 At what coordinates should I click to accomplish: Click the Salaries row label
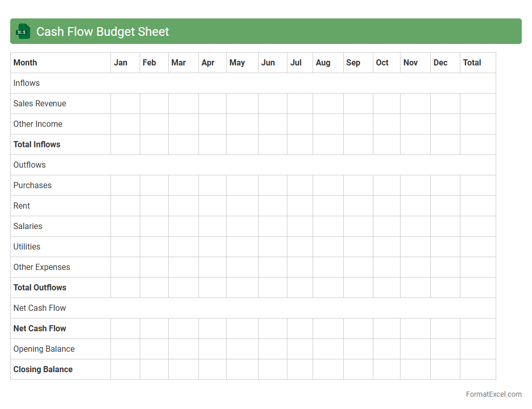point(28,226)
